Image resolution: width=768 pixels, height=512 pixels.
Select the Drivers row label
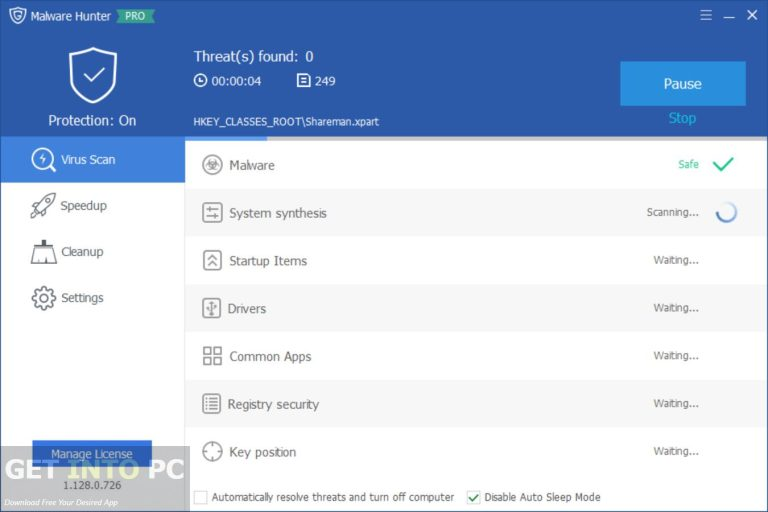point(247,309)
